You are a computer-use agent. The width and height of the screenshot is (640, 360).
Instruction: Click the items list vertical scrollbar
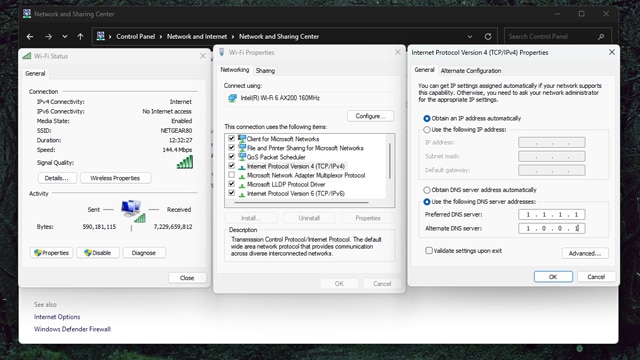click(x=389, y=161)
